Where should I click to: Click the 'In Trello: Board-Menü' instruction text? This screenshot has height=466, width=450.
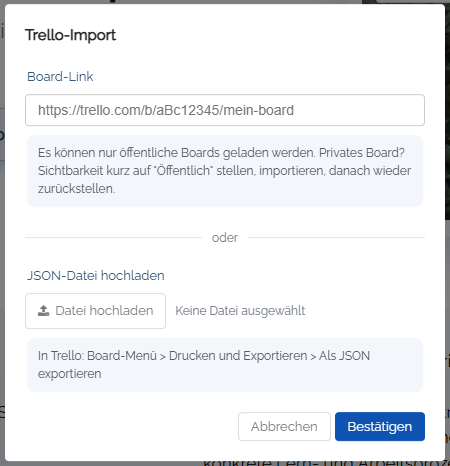pos(97,356)
